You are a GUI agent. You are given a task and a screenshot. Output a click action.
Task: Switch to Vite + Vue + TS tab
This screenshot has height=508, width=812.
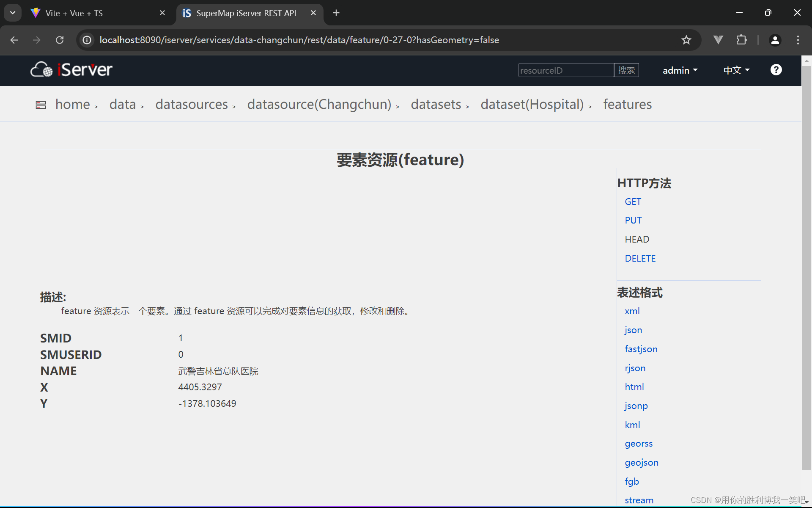pos(74,13)
